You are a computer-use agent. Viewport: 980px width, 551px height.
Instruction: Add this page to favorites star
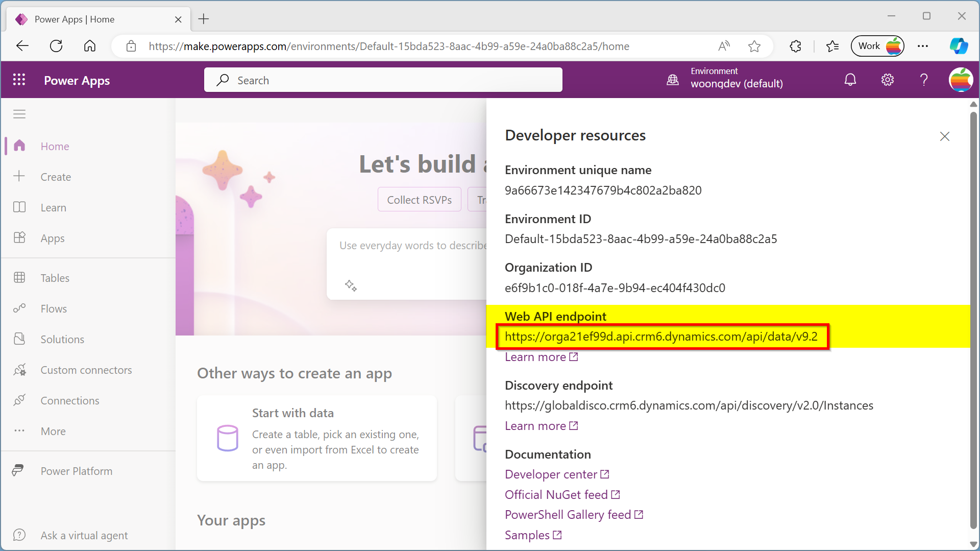click(x=754, y=46)
